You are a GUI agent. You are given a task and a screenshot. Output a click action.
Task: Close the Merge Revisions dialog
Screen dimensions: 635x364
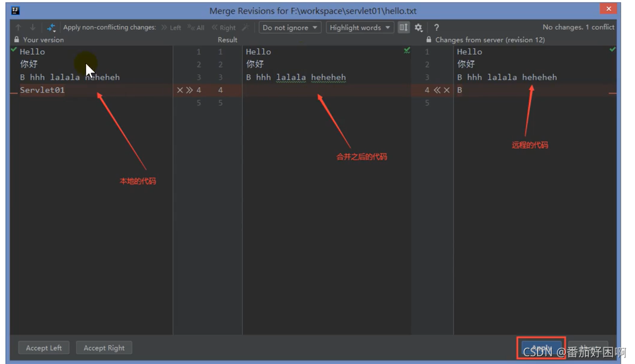click(x=608, y=8)
